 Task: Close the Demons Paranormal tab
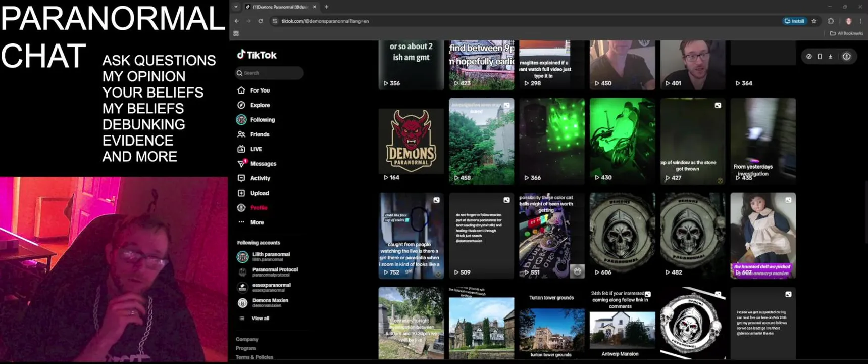click(314, 7)
